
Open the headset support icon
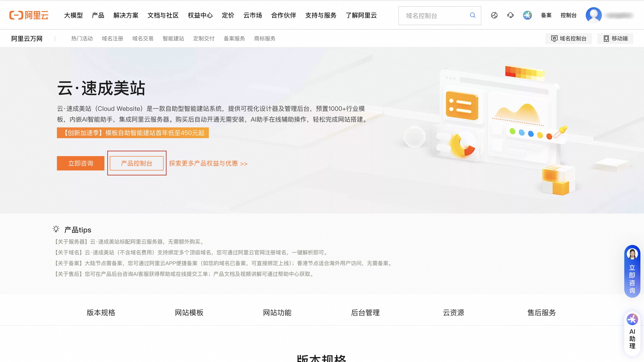click(510, 15)
